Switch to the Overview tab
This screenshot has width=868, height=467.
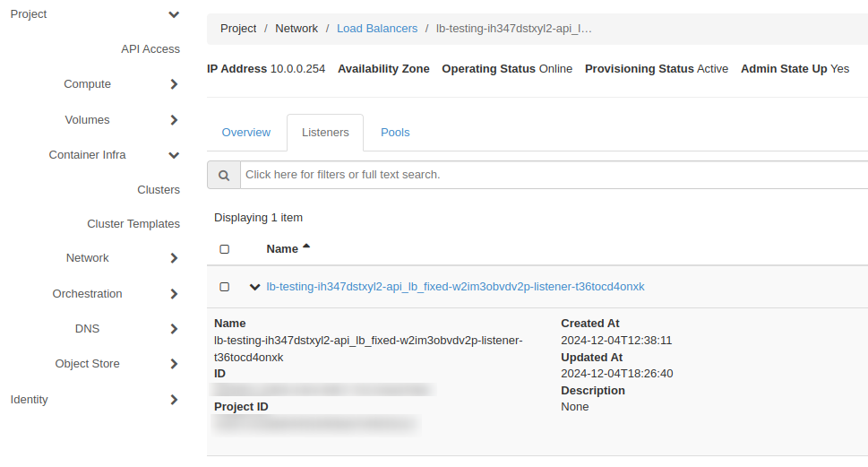[246, 133]
